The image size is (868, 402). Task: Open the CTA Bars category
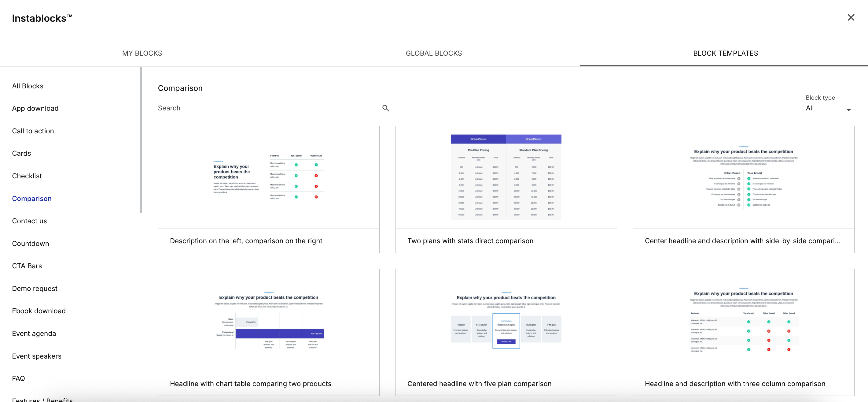[27, 266]
